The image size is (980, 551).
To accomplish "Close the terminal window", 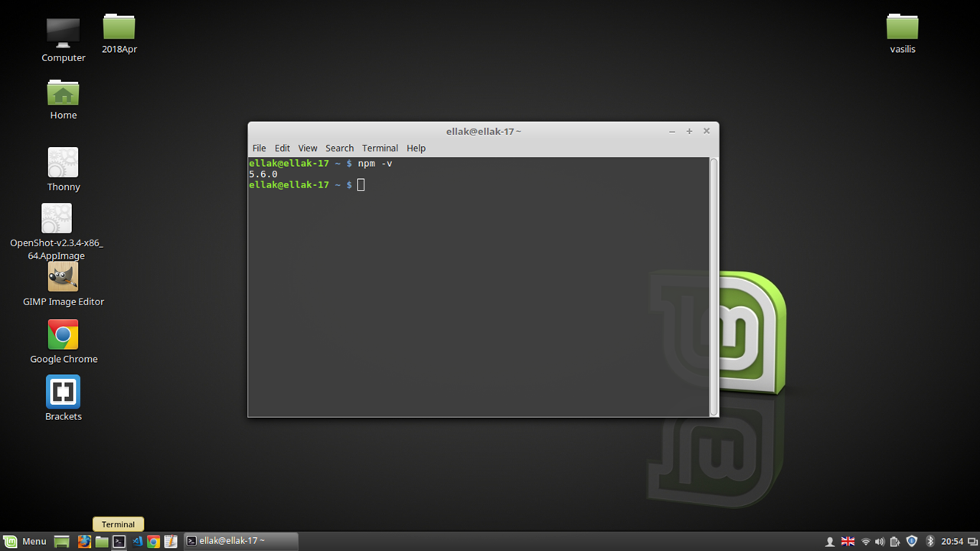I will click(707, 132).
